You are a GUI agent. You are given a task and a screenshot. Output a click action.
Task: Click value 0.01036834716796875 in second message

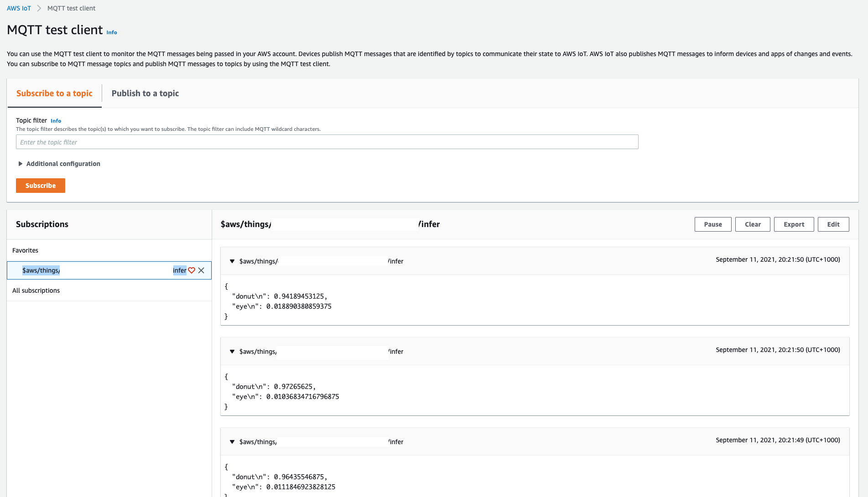pyautogui.click(x=302, y=397)
